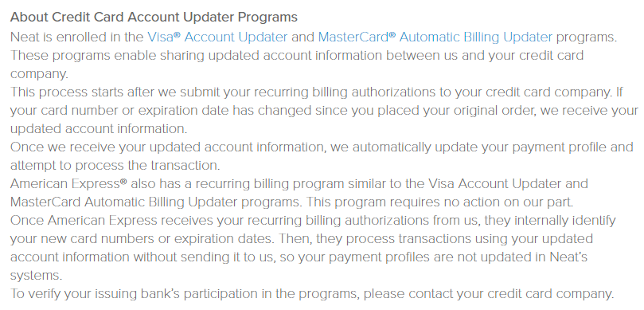Click the line 'These programs enable sharing updated'
644x310 pixels.
297,56
